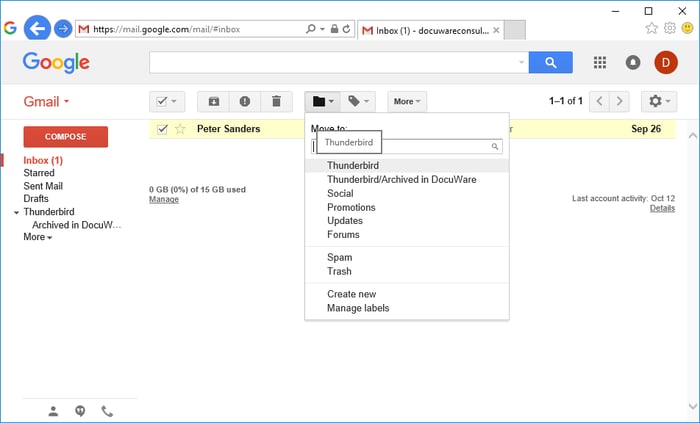Screen dimensions: 700x423
Task: Click the Archive icon in the toolbar
Action: [x=213, y=101]
